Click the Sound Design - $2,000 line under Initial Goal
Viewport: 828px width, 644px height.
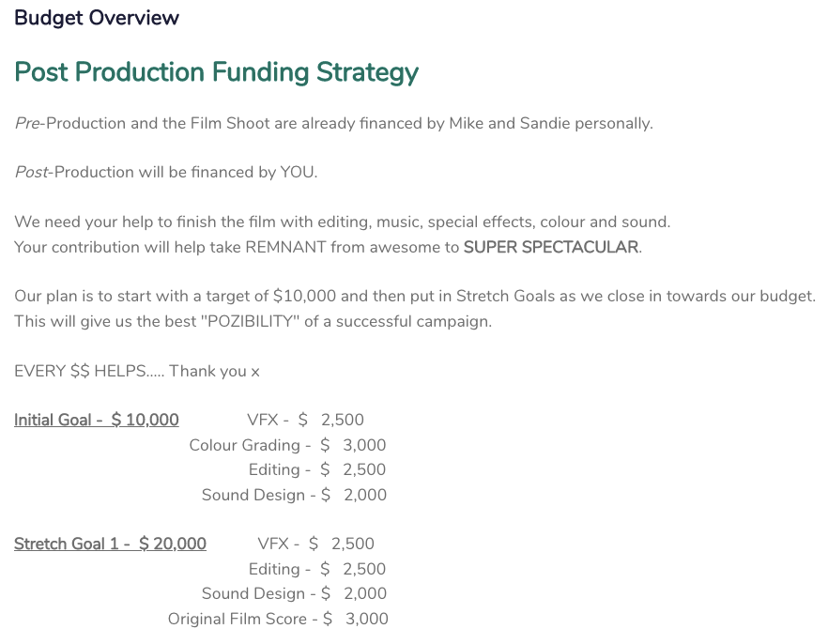click(x=294, y=495)
